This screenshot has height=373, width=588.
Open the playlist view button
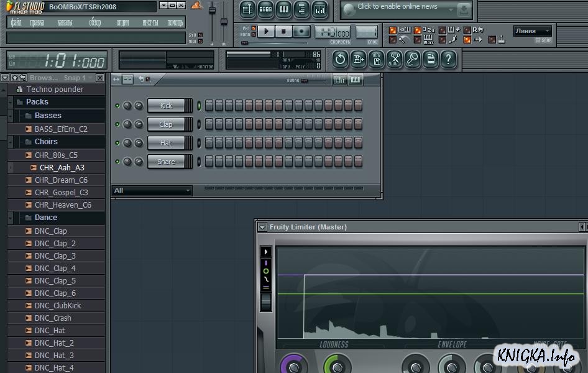pos(247,9)
